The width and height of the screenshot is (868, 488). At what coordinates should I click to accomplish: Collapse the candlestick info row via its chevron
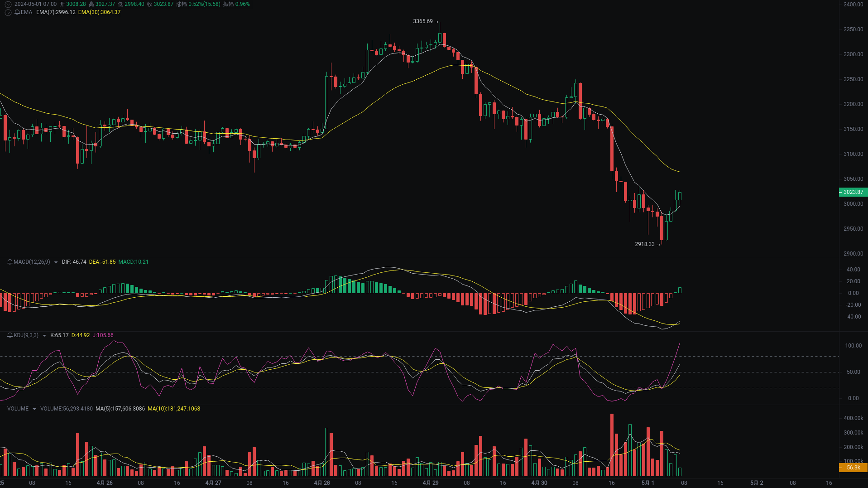point(8,4)
